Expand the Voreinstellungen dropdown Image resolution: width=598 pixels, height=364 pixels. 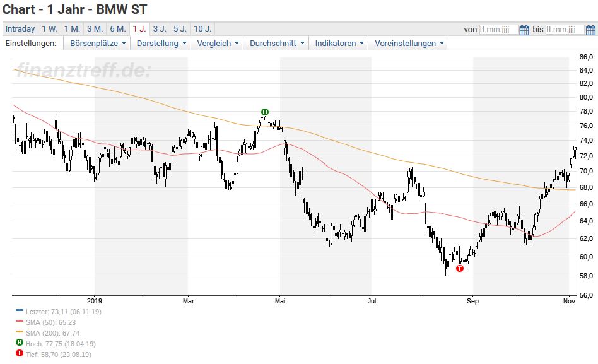pos(409,44)
